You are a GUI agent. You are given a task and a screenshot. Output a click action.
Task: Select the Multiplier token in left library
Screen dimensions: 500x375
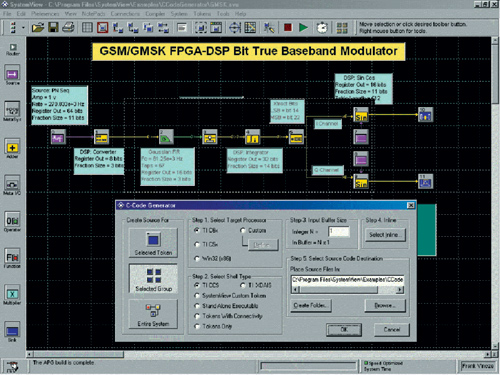pos(12,294)
